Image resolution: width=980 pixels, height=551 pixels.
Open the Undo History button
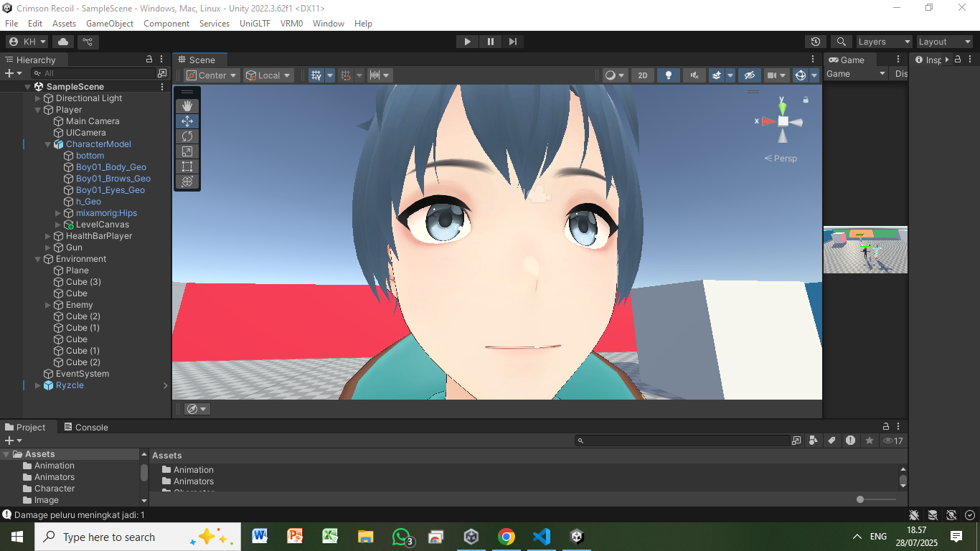(x=815, y=42)
